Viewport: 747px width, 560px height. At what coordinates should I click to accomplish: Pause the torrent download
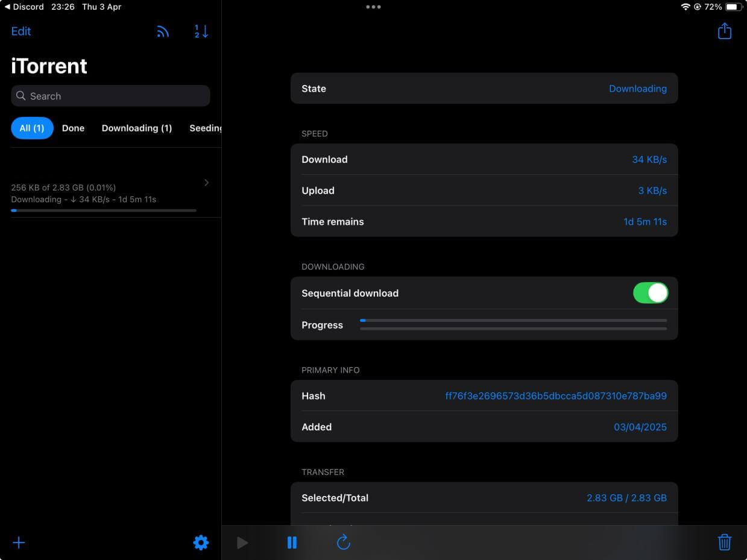click(292, 543)
